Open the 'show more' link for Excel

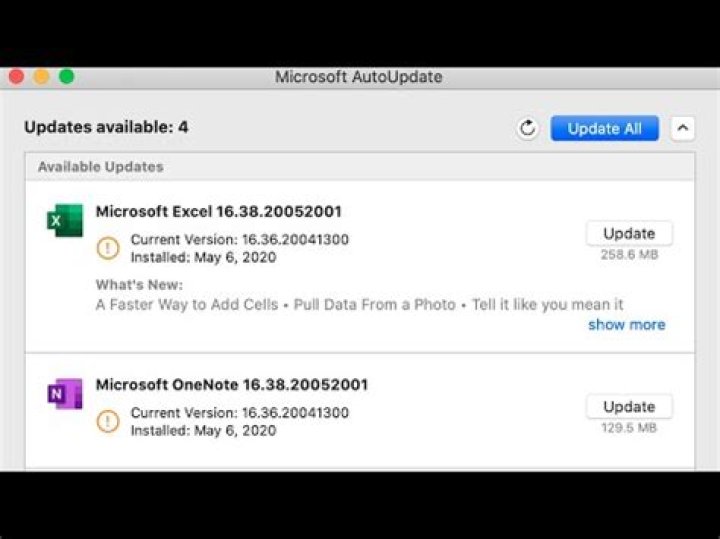626,324
